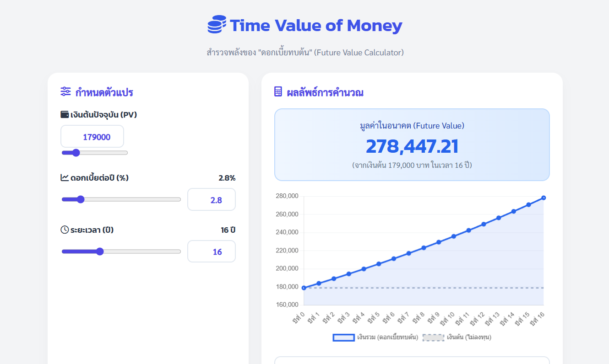Click the 16 ปี duration readout
Image resolution: width=609 pixels, height=364 pixels.
228,230
